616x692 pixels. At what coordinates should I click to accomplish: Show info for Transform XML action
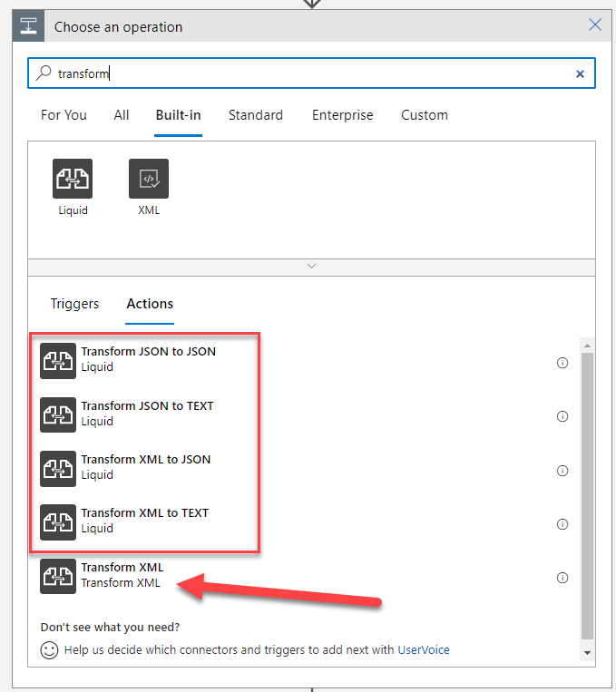[562, 578]
